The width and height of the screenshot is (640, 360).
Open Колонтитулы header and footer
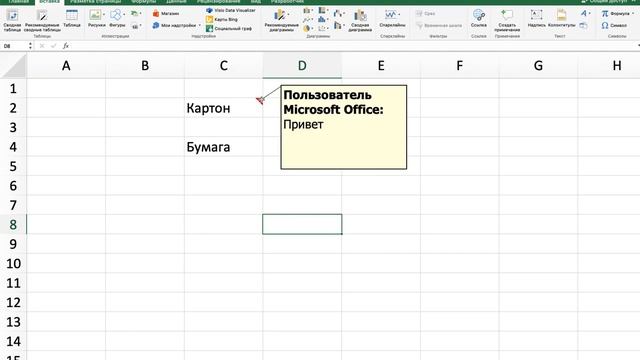(561, 19)
